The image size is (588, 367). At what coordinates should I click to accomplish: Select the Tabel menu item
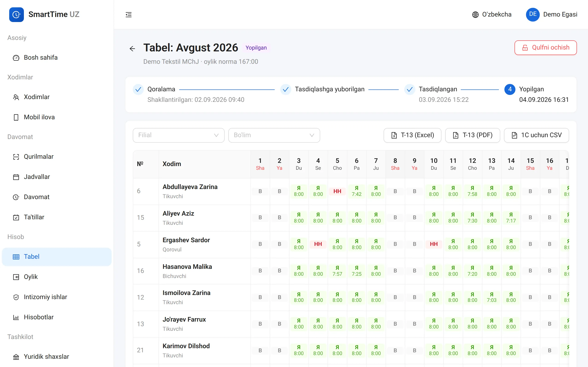(x=57, y=257)
